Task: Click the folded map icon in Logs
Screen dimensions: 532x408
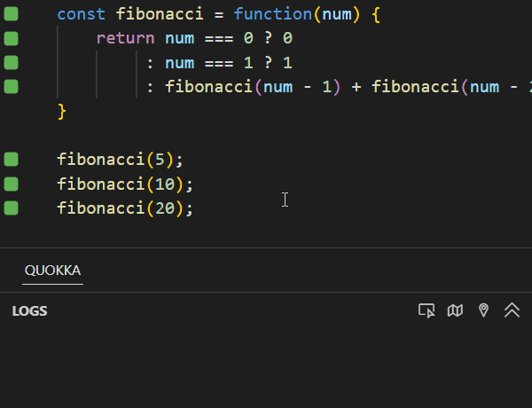Action: (x=455, y=310)
